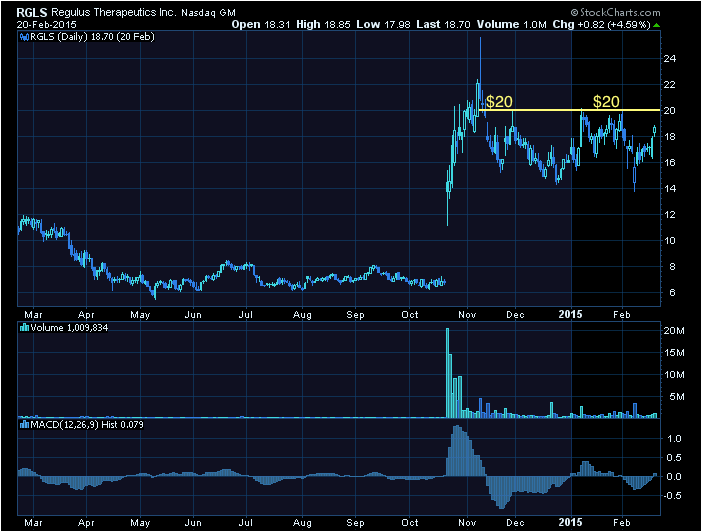
Task: Click the Nov label under the price panel
Action: click(467, 315)
